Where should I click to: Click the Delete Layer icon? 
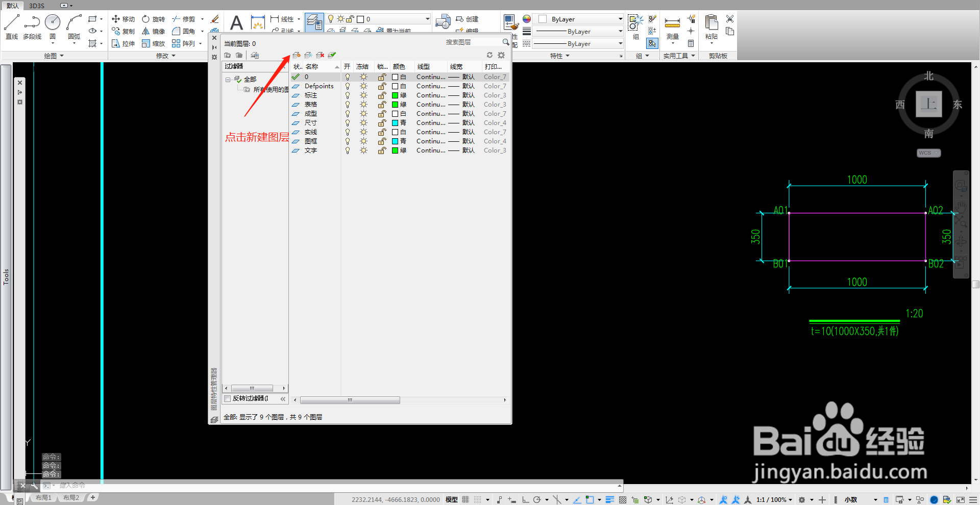pyautogui.click(x=320, y=55)
